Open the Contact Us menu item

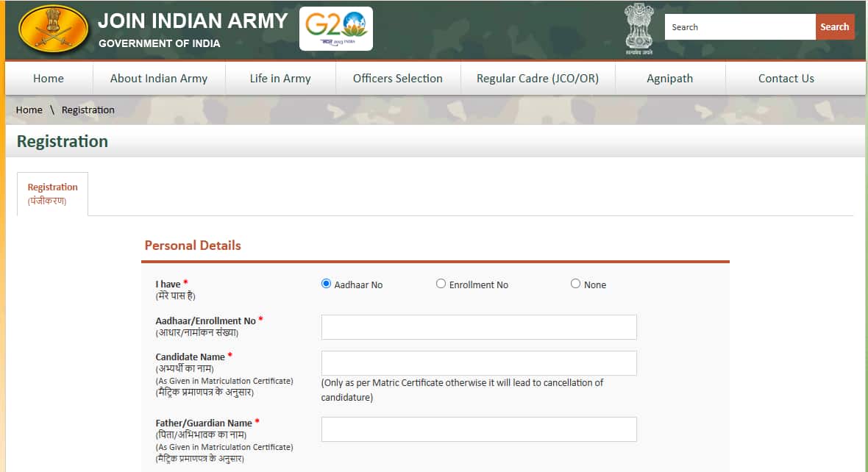(x=786, y=79)
